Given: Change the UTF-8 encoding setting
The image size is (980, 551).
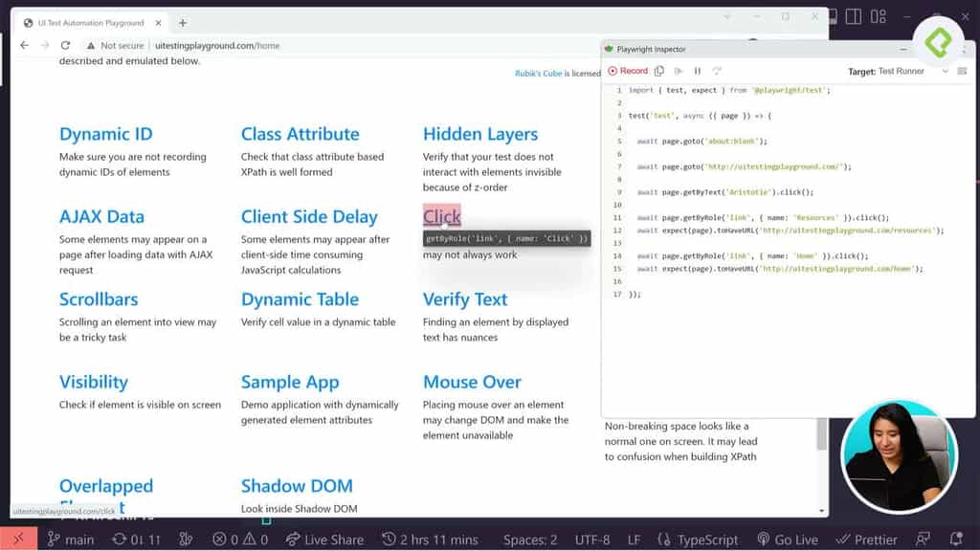Looking at the screenshot, I should (591, 540).
